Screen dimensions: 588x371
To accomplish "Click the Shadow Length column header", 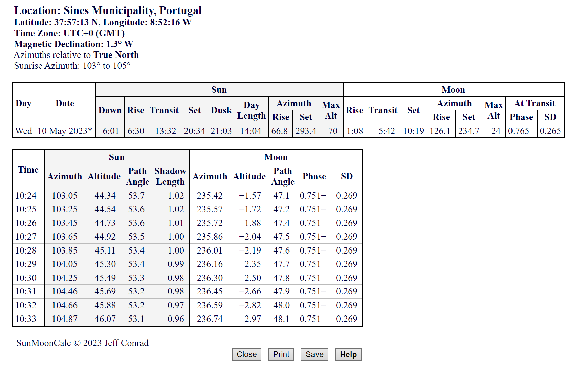I will [170, 176].
